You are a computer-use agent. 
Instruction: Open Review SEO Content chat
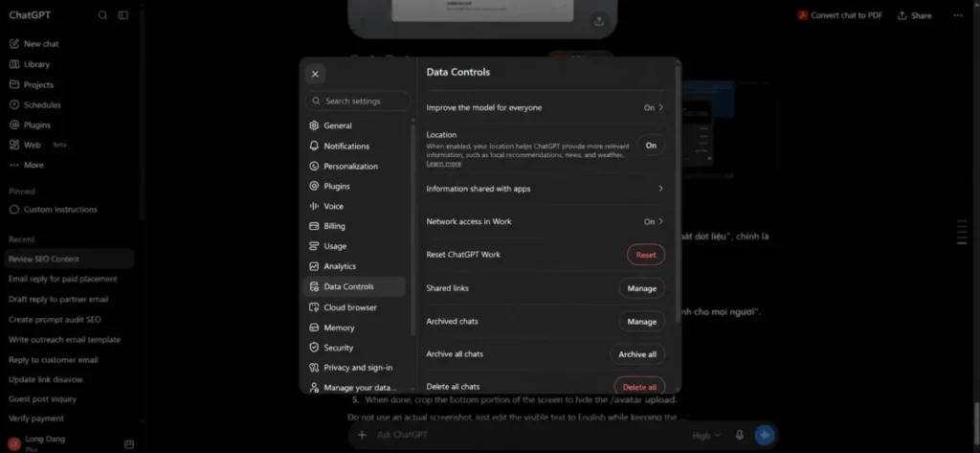pyautogui.click(x=69, y=259)
